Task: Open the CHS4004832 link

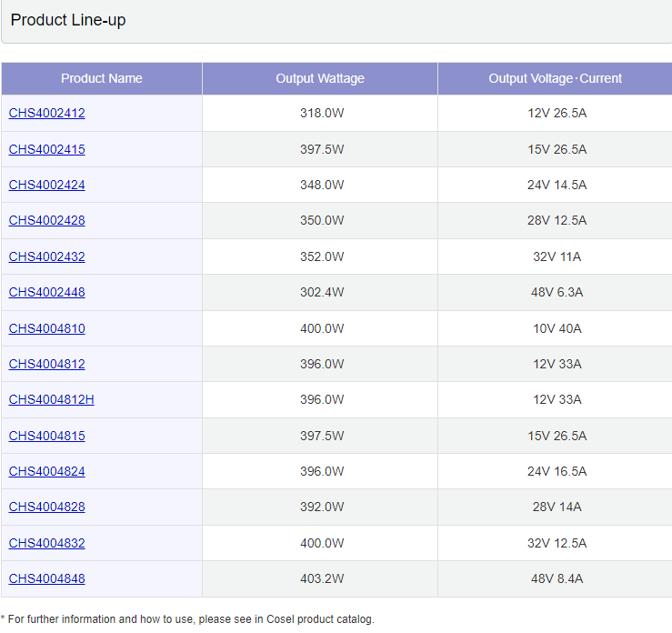Action: pyautogui.click(x=46, y=543)
